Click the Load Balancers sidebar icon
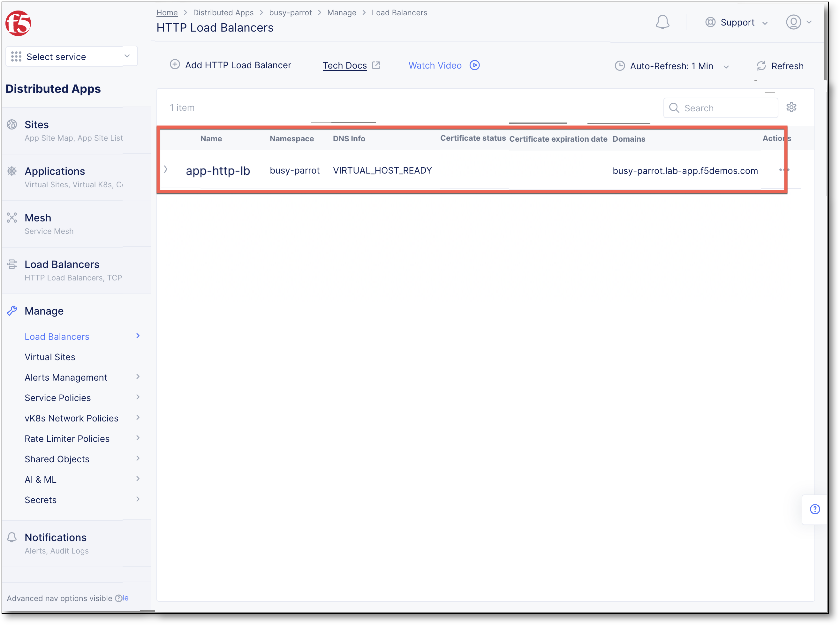The image size is (840, 625). click(12, 264)
